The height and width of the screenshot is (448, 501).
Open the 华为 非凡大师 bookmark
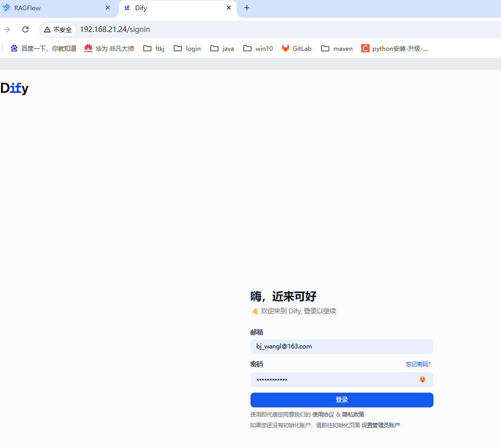(x=109, y=48)
